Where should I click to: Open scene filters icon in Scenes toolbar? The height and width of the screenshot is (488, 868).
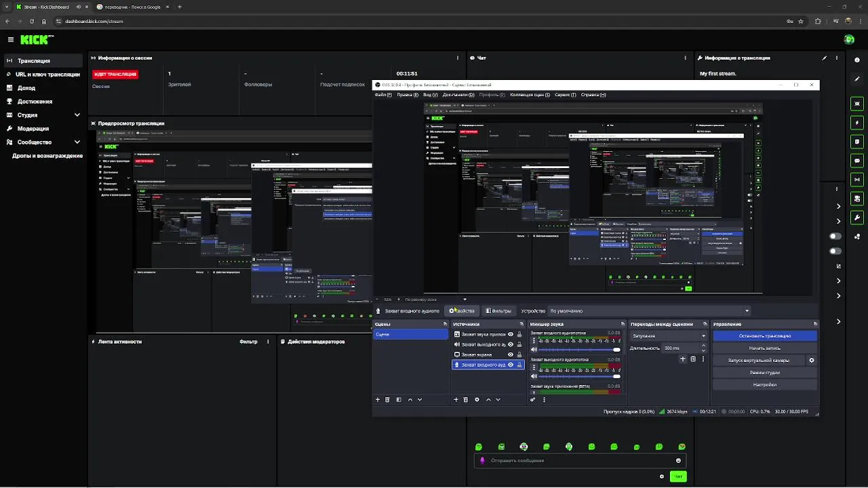coord(399,400)
